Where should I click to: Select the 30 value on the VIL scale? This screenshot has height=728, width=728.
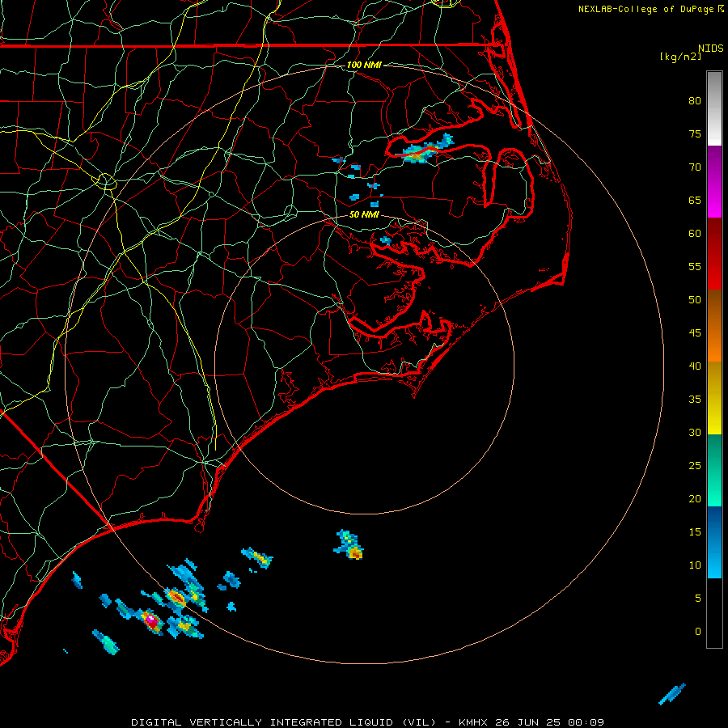(x=695, y=432)
